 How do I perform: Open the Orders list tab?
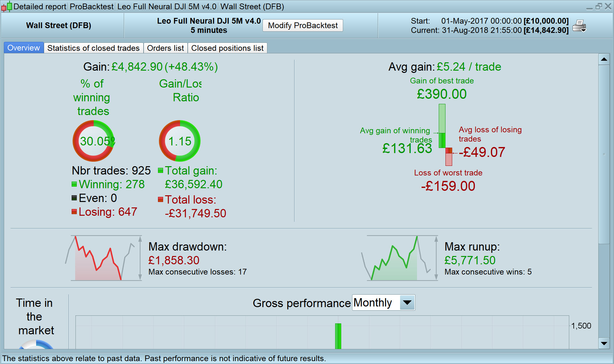click(165, 48)
